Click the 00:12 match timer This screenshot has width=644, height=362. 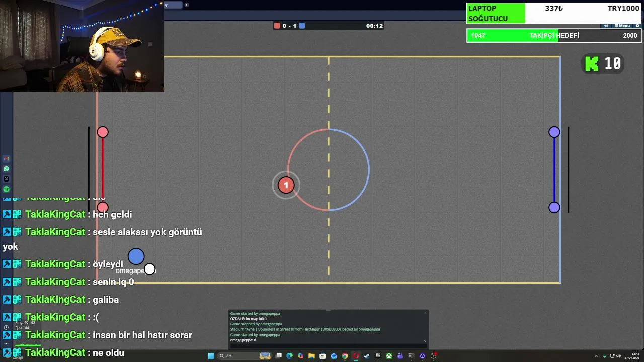point(374,26)
